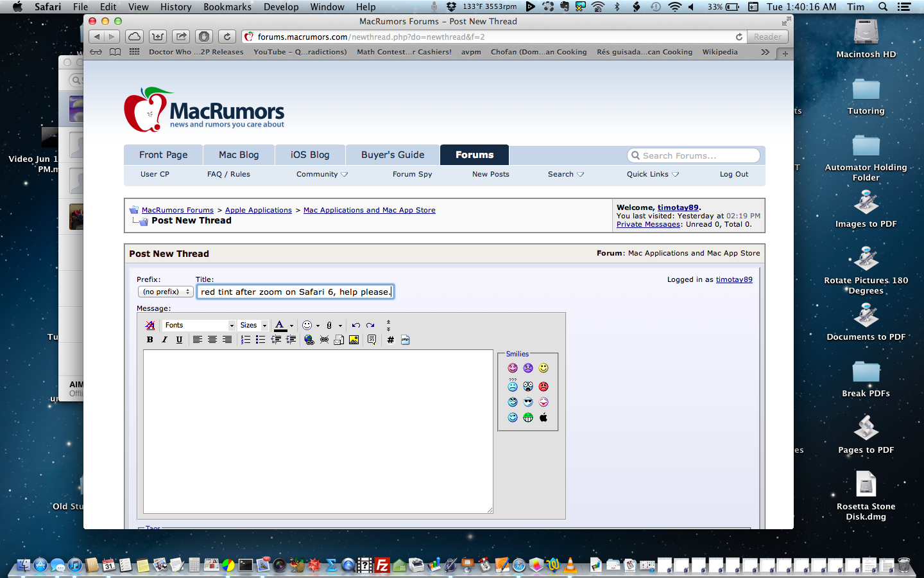
Task: Toggle italic formatting in editor
Action: 164,340
